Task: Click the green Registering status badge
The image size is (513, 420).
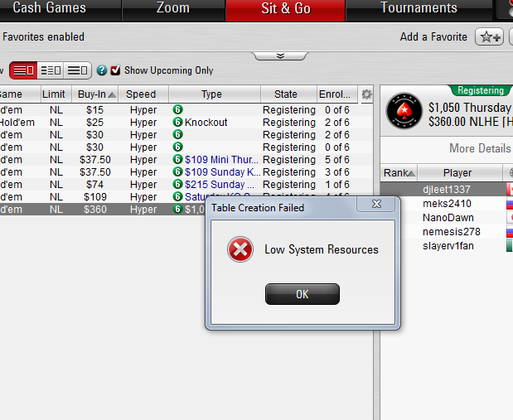Action: (x=481, y=90)
